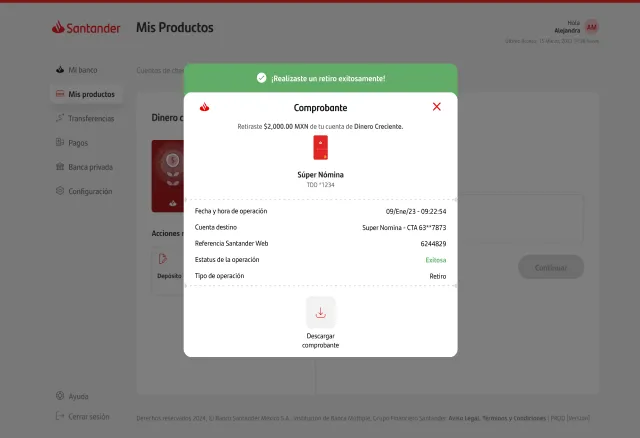Image resolution: width=640 pixels, height=438 pixels.
Task: Click the Exitosa status text
Action: [436, 260]
